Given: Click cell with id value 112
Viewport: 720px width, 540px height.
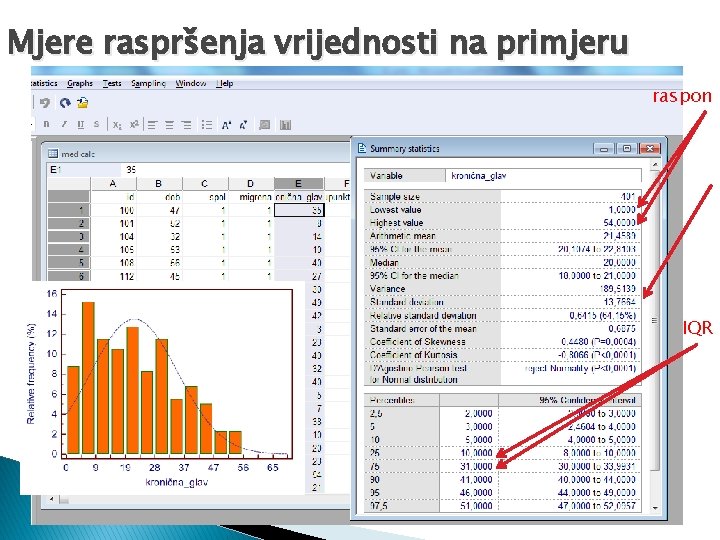Looking at the screenshot, I should (113, 276).
